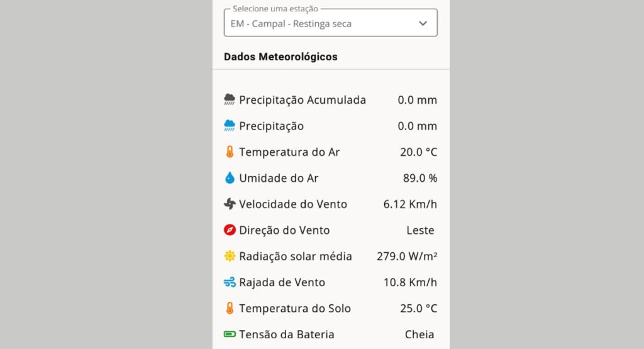This screenshot has width=644, height=349.
Task: Click the gray rain cloud icon
Action: (x=230, y=99)
